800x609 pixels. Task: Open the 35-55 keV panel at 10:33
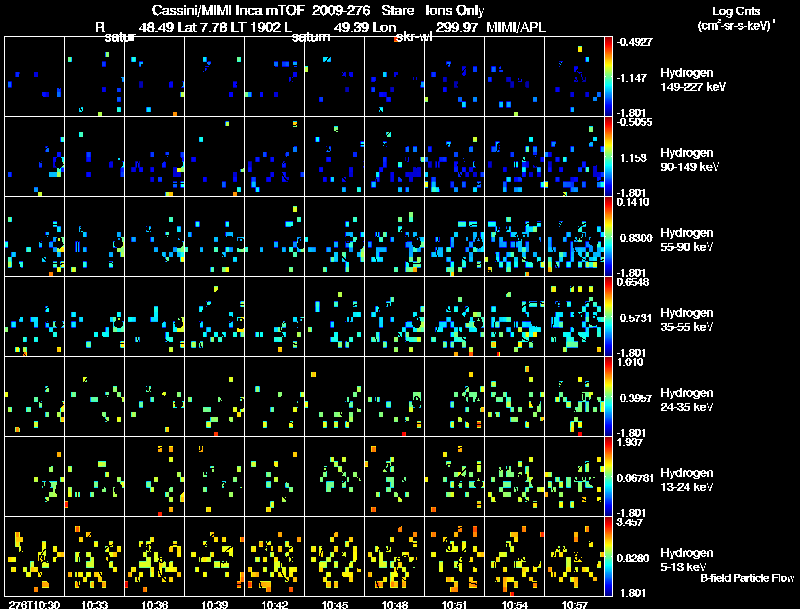click(94, 316)
